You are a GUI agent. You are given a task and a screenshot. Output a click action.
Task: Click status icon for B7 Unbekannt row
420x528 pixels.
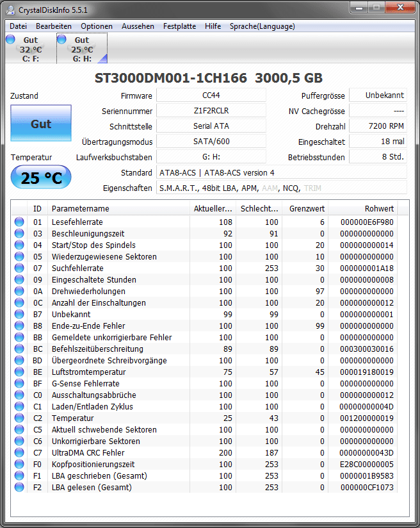19,314
